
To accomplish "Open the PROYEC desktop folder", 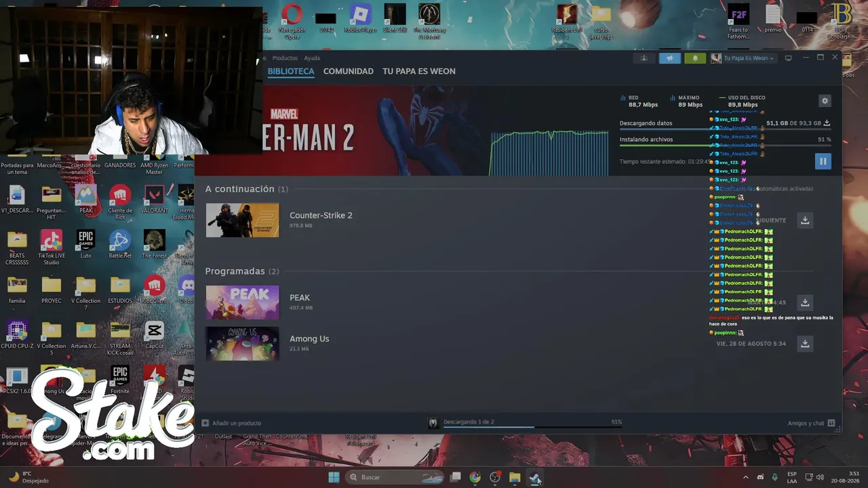I will point(51,289).
